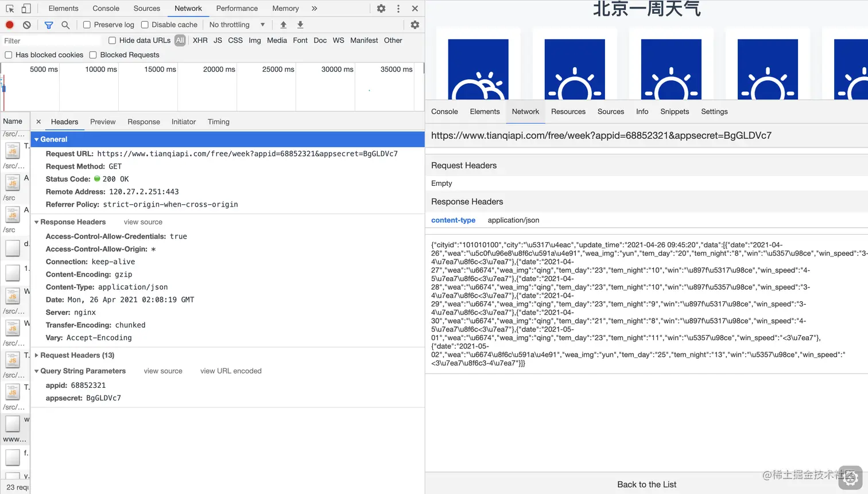The image size is (868, 494).
Task: Filter requests by JS type
Action: click(x=218, y=40)
